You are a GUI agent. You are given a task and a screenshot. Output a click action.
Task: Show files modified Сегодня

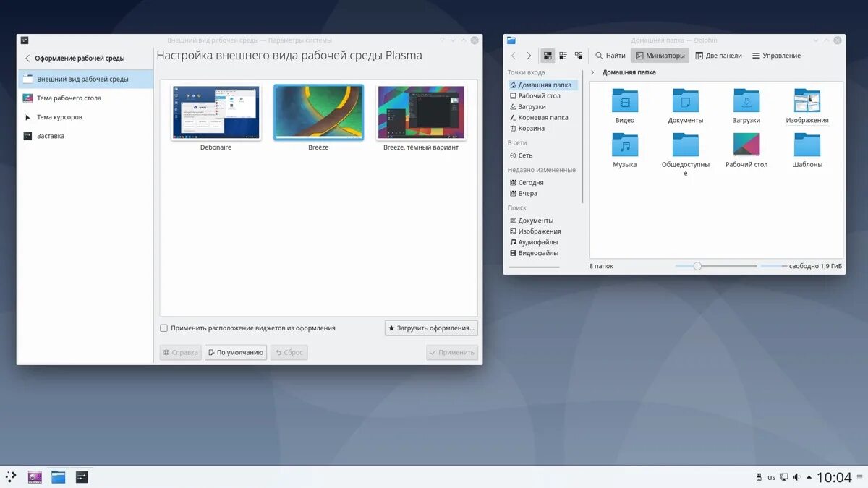coord(542,183)
